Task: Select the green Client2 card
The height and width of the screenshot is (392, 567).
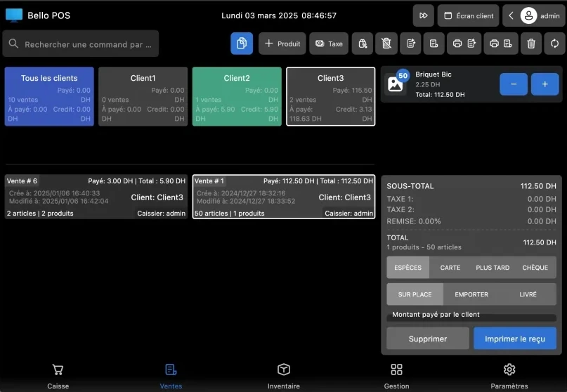Action: click(x=237, y=96)
